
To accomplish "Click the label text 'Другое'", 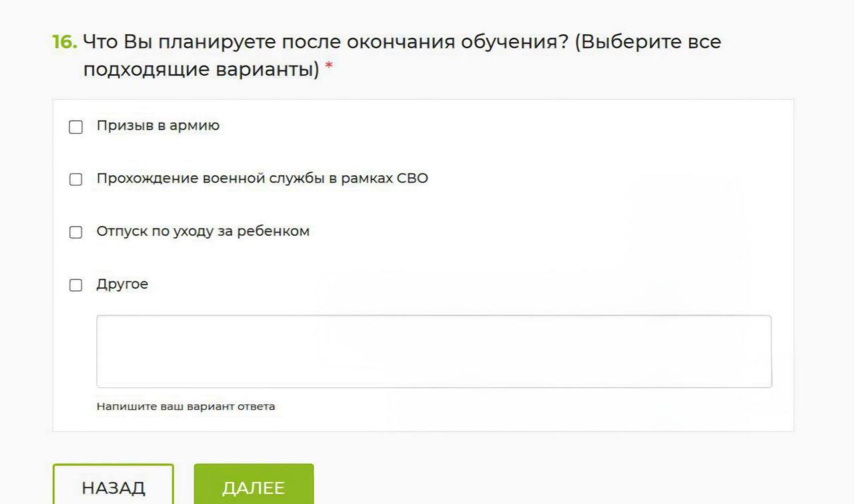I will (x=123, y=284).
